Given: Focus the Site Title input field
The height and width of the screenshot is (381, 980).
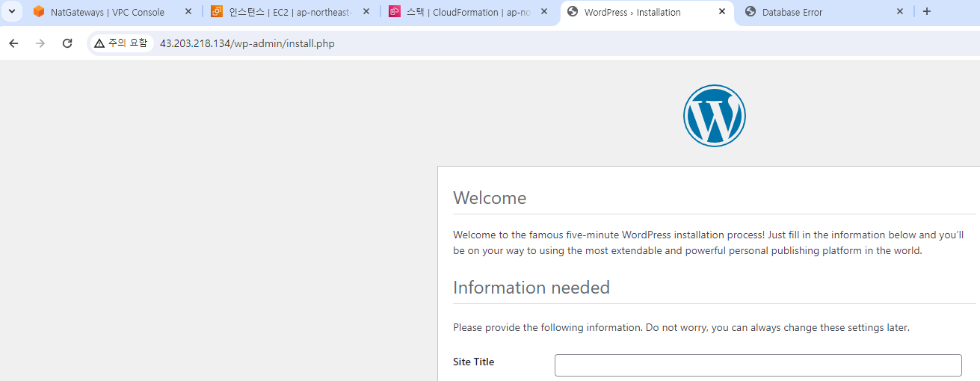Looking at the screenshot, I should click(758, 365).
